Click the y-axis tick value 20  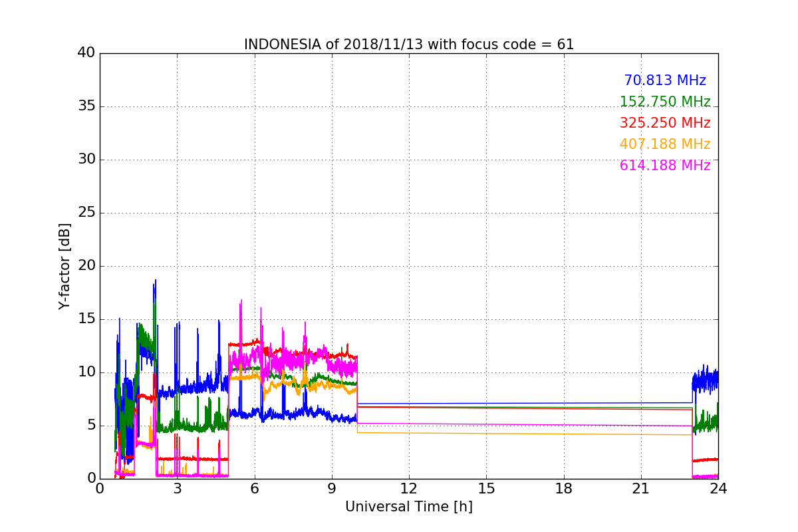point(86,266)
